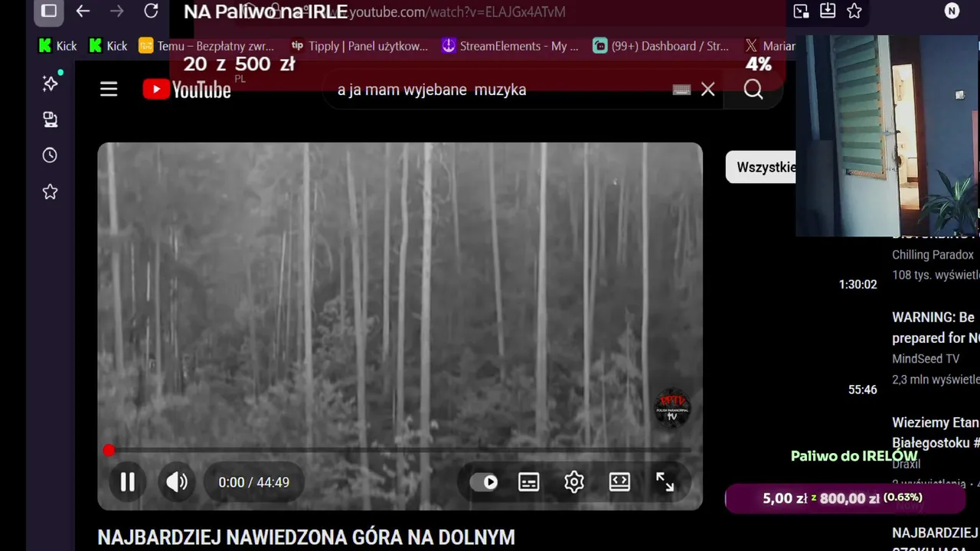Open the sidebar AI sparkle icon
This screenshot has width=980, height=551.
click(x=51, y=83)
